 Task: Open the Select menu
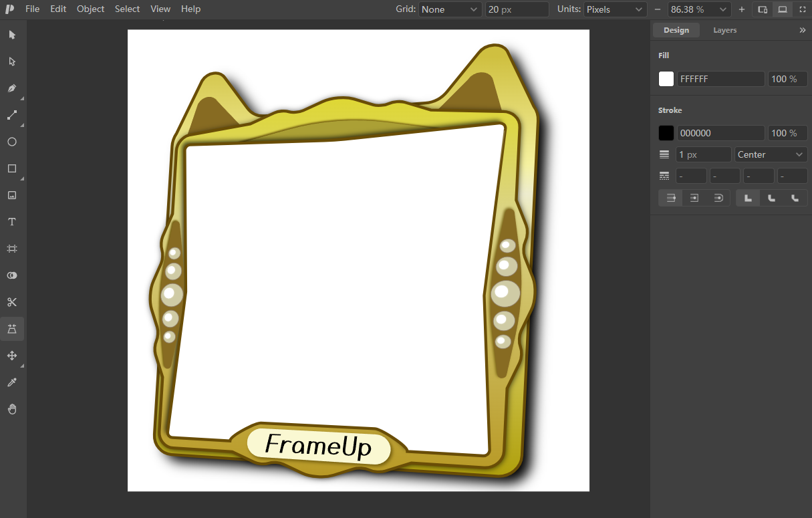127,9
